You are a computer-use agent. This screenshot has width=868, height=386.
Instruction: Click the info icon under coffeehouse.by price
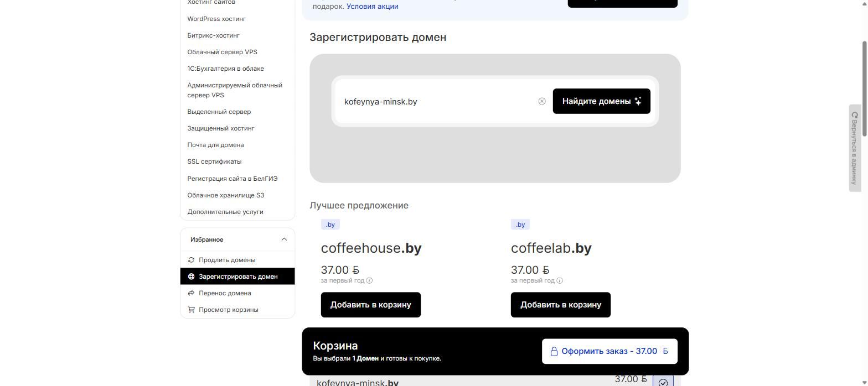point(369,280)
